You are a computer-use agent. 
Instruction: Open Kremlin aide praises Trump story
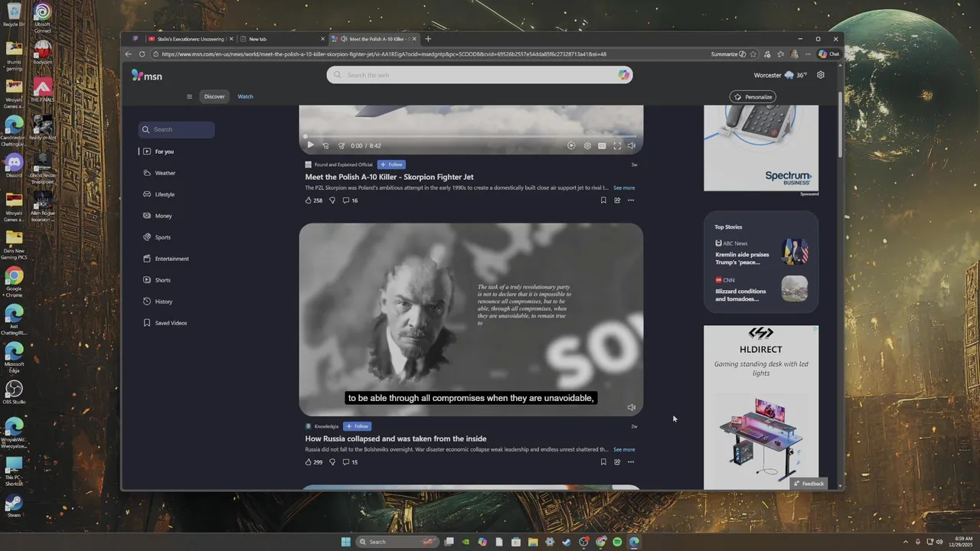761,253
